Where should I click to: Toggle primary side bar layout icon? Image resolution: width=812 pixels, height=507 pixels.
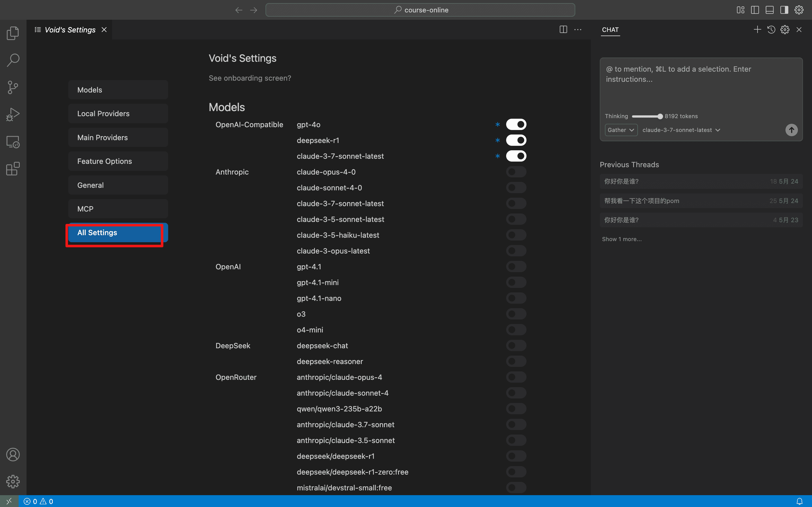click(755, 10)
